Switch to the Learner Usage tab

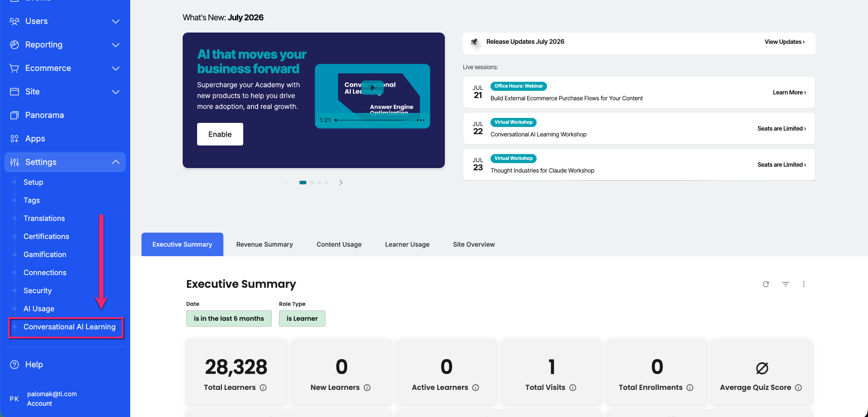tap(407, 244)
